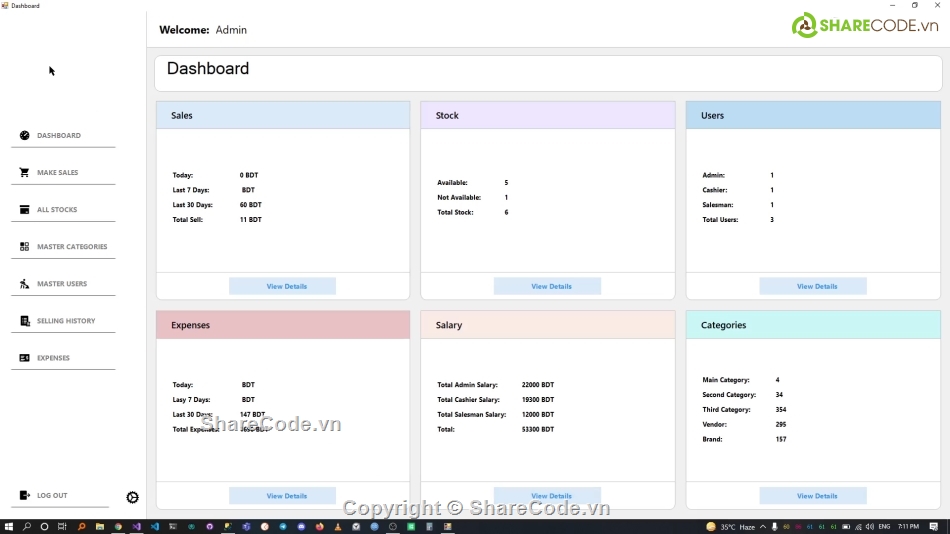Open the notification center icon

[x=934, y=527]
